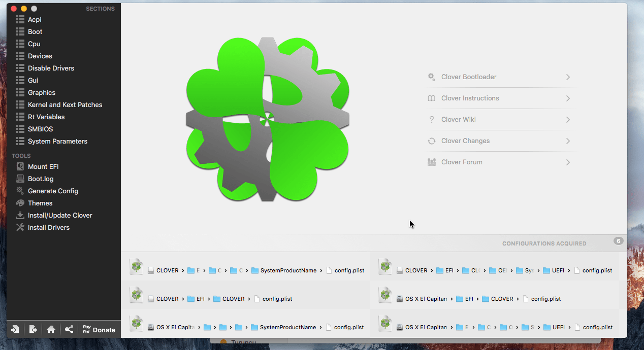Click UEFI folder in OS X El Capitan path

[x=554, y=327]
